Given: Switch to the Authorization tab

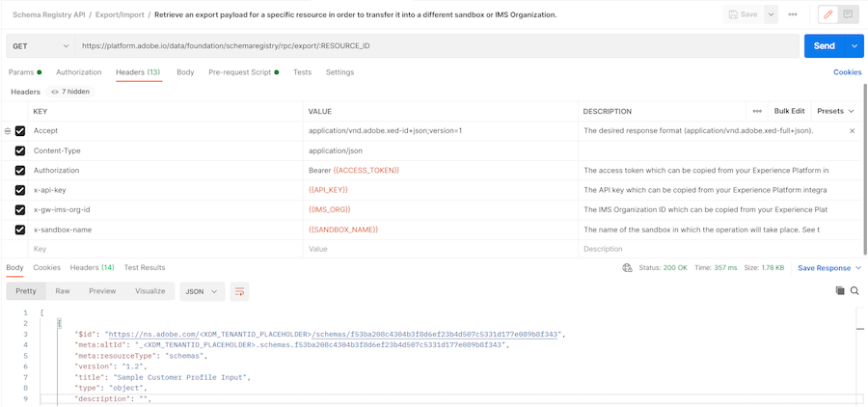Looking at the screenshot, I should pyautogui.click(x=79, y=72).
